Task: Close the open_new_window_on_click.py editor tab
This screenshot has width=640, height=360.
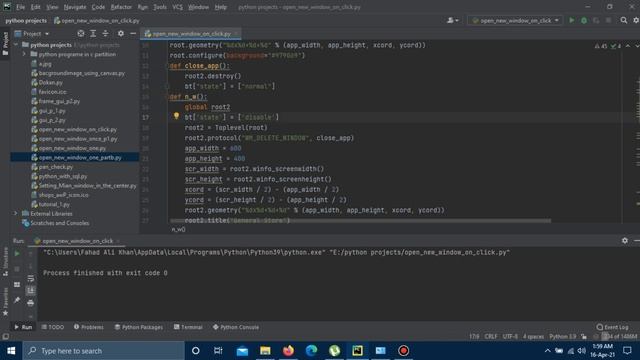Action: [236, 34]
